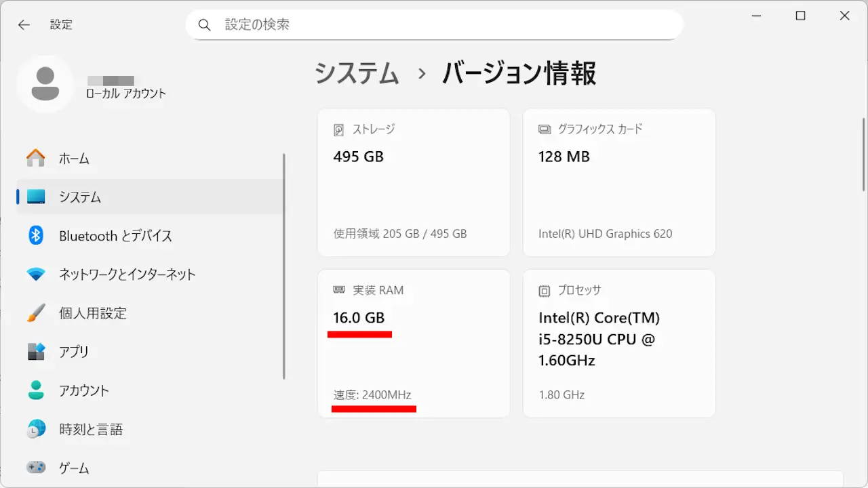Screen dimensions: 868x488
Task: Click the Bluetooth icon in sidebar
Action: tap(36, 236)
